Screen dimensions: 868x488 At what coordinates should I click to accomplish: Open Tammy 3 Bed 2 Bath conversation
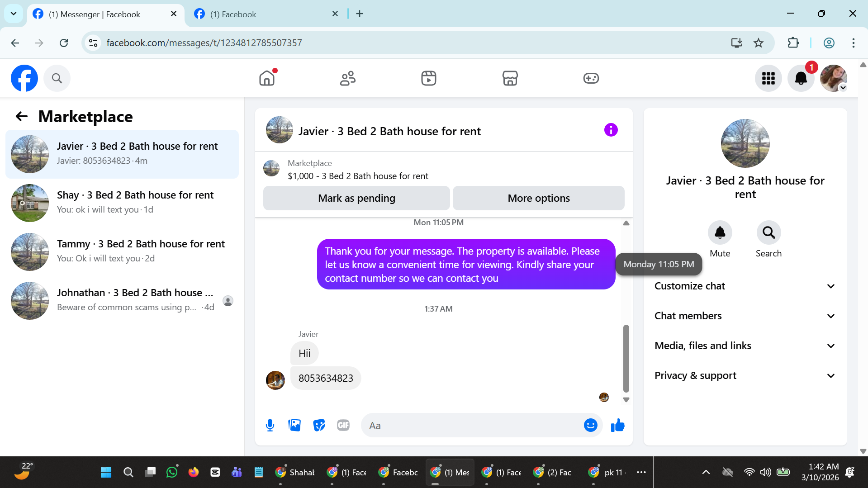pyautogui.click(x=122, y=252)
